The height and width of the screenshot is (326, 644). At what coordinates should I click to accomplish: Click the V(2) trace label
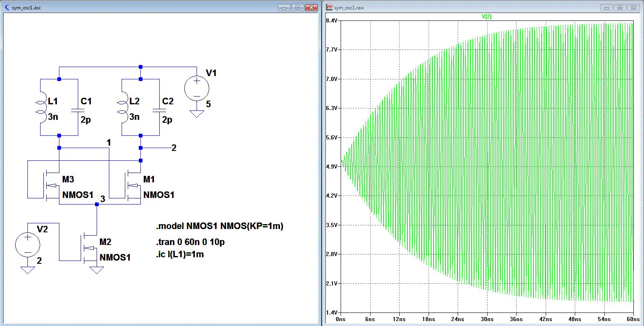[486, 16]
